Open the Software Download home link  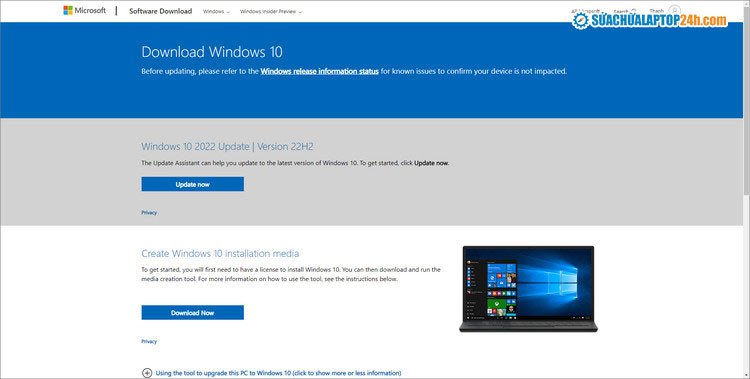160,11
